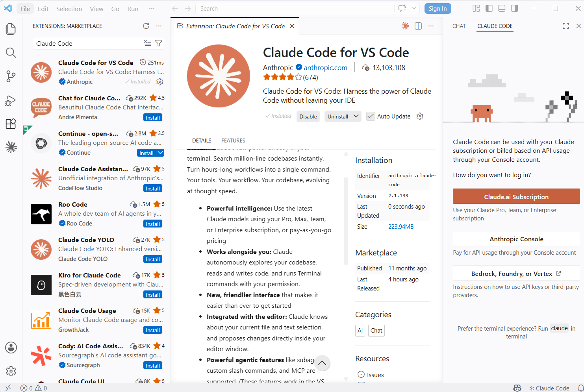Install the Roo Code extension
The height and width of the screenshot is (392, 584).
[153, 224]
